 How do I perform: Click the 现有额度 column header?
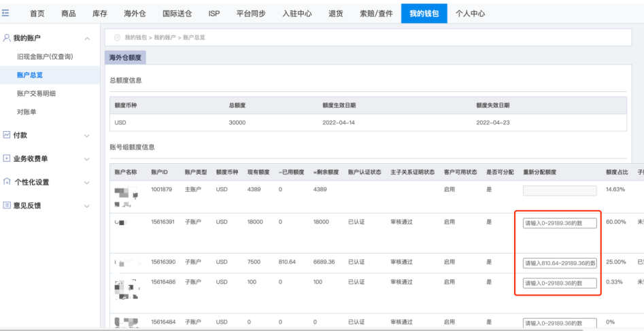(x=258, y=172)
